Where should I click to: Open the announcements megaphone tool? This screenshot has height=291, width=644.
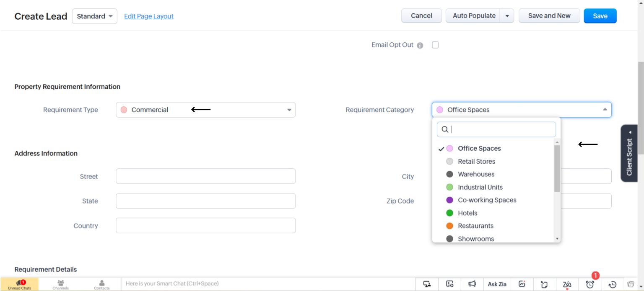(473, 283)
